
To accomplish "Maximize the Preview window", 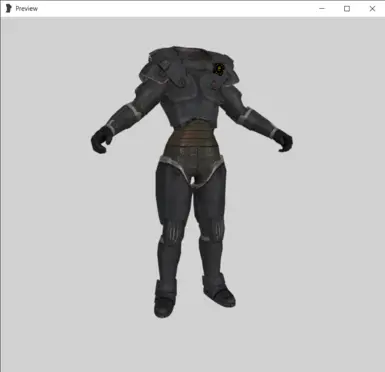I will 347,9.
